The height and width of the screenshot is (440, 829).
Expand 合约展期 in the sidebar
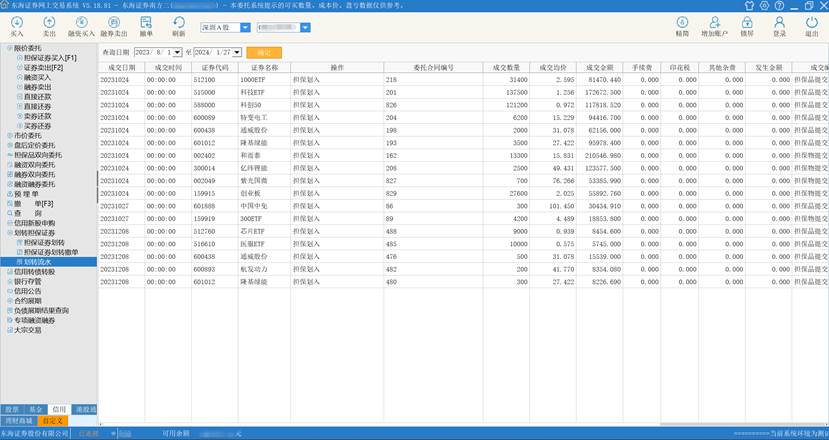[10, 301]
